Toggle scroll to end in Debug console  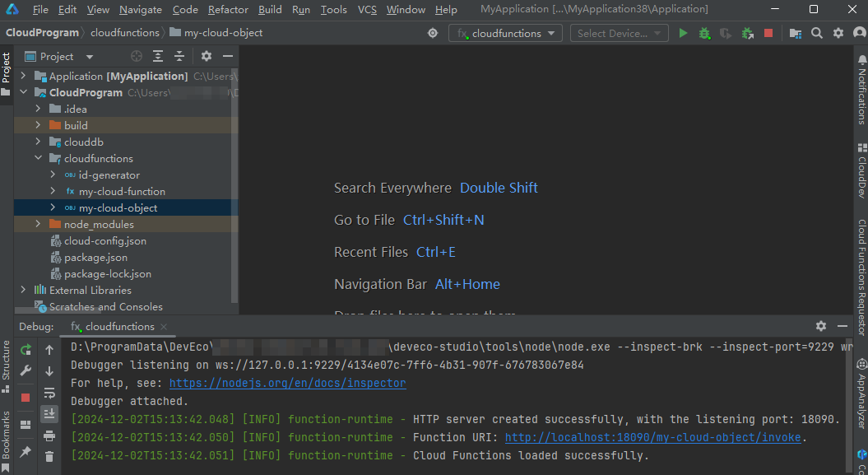pos(49,413)
